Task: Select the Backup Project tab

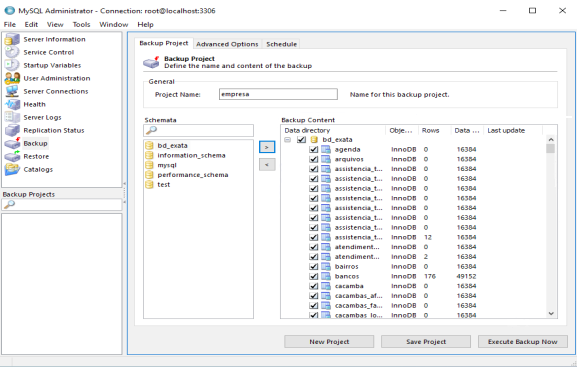Action: pos(164,43)
